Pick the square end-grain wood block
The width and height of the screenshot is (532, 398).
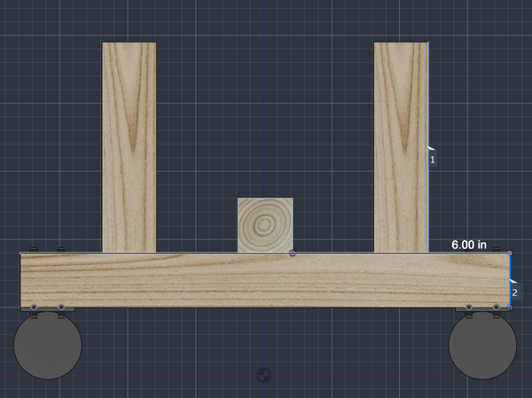[x=265, y=225]
